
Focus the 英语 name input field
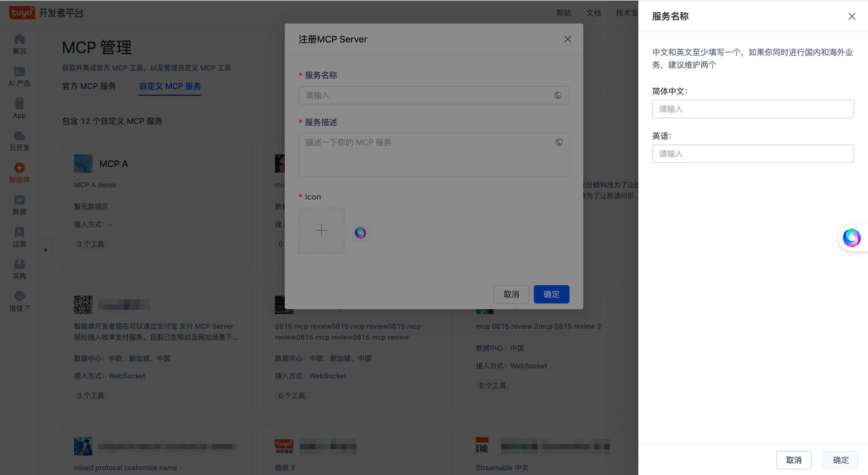[x=753, y=154]
